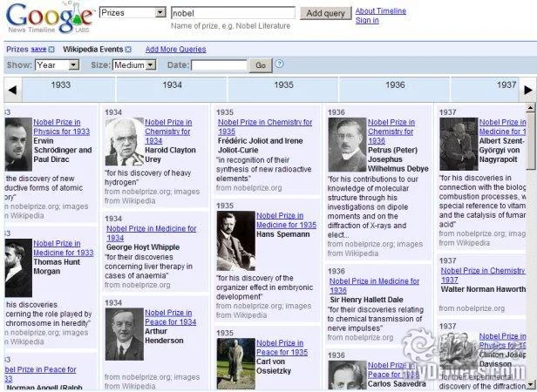537x392 pixels.
Task: Expand the Size Medium dropdown
Action: click(x=134, y=65)
